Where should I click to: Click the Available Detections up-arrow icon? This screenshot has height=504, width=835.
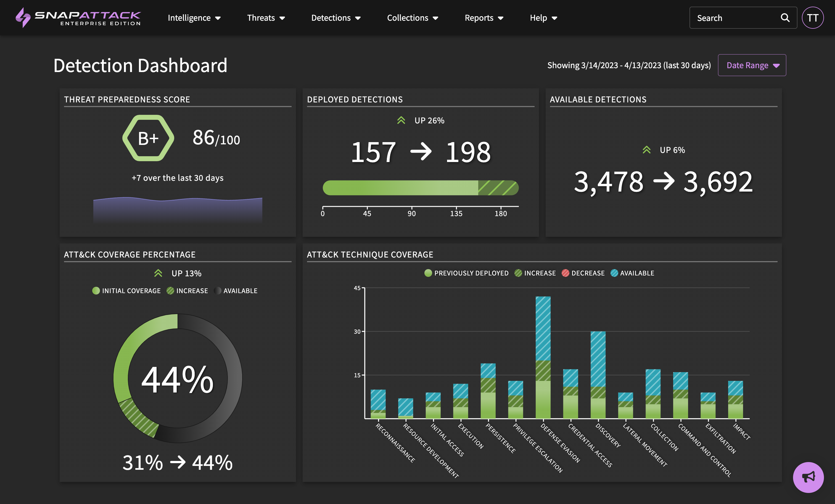point(646,150)
